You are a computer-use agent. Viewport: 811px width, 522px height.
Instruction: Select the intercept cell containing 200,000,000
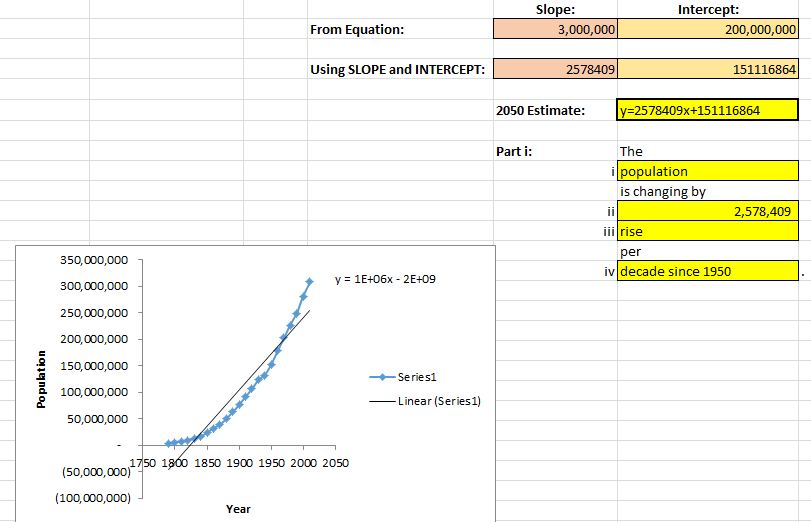[708, 30]
